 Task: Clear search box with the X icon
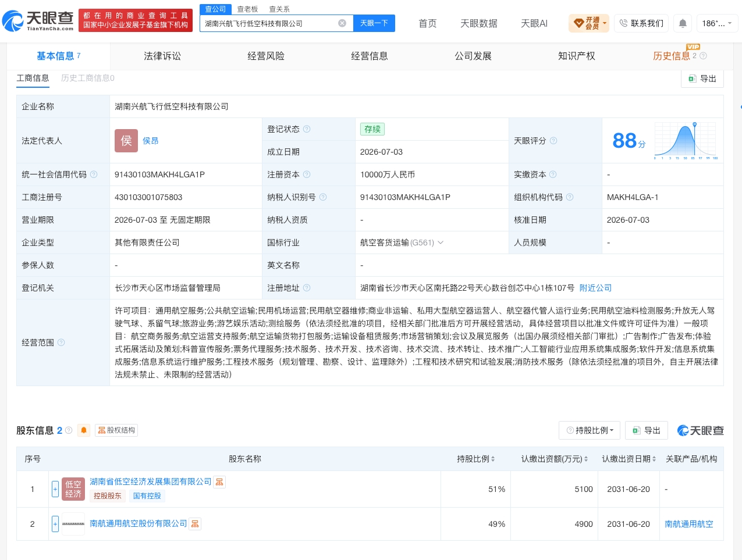click(342, 23)
